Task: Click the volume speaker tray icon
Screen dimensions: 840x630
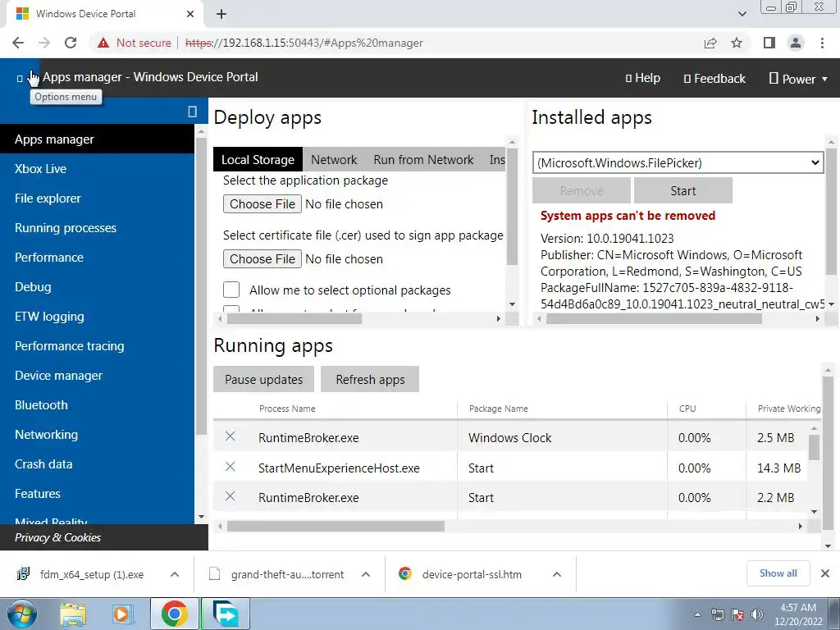Action: tap(757, 614)
